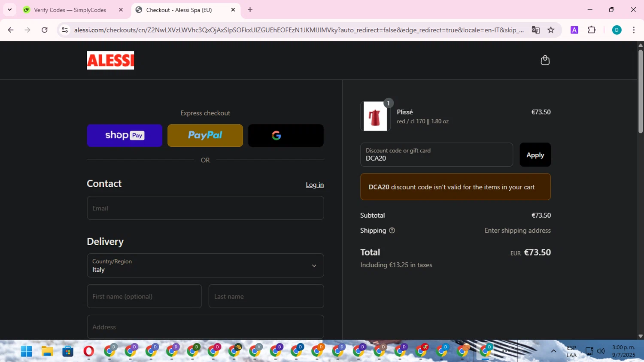Close the Verify Codes tab
Image resolution: width=644 pixels, height=362 pixels.
click(x=121, y=10)
